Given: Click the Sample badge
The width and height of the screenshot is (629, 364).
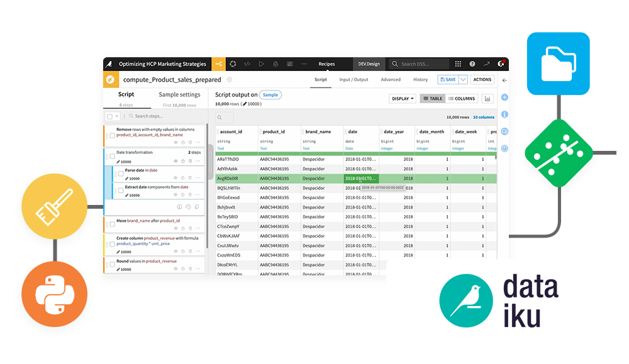Looking at the screenshot, I should point(270,95).
